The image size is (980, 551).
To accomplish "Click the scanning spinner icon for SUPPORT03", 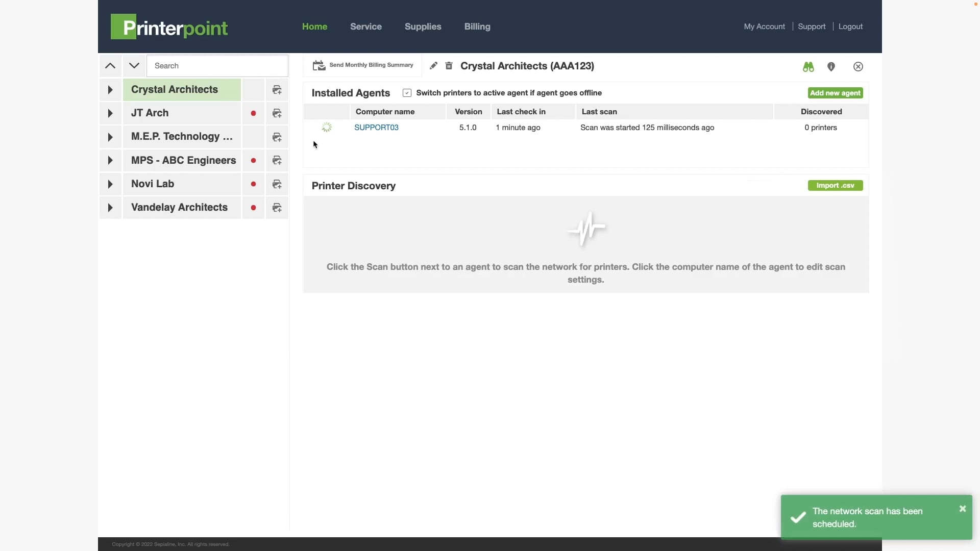I will (x=327, y=127).
